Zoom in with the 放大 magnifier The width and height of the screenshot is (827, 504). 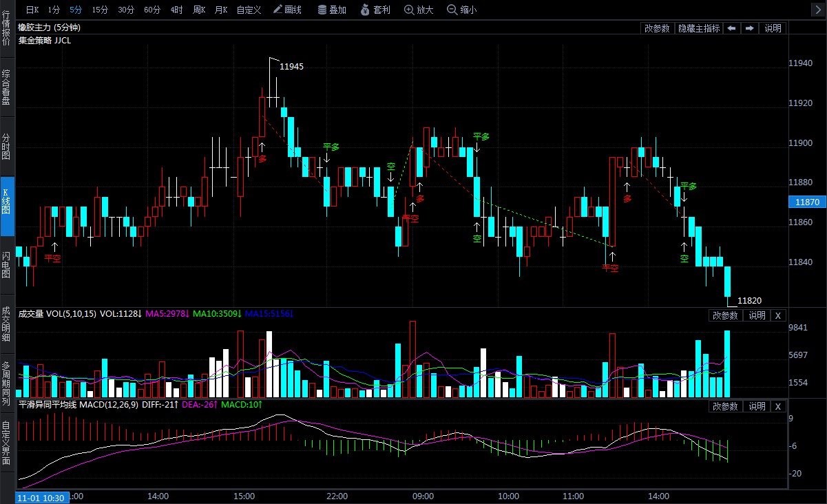419,10
